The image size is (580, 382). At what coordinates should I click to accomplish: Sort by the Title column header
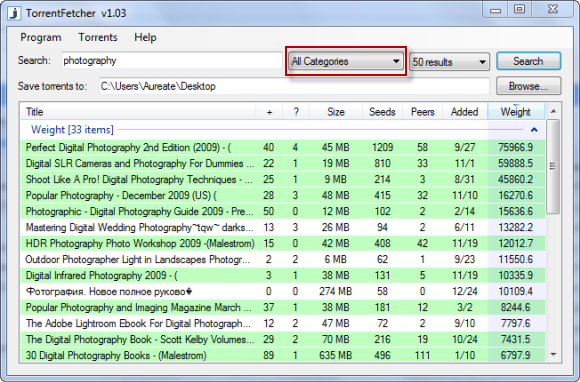coord(138,112)
